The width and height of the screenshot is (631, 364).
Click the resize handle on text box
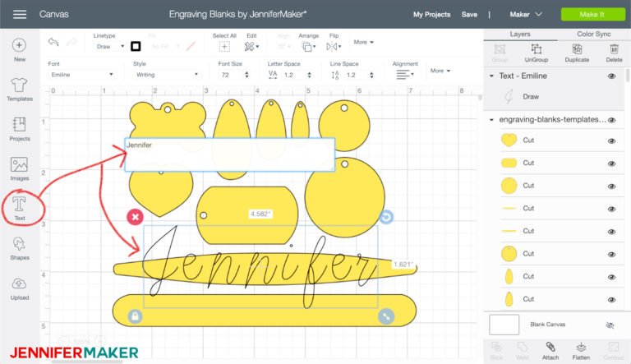(x=386, y=316)
